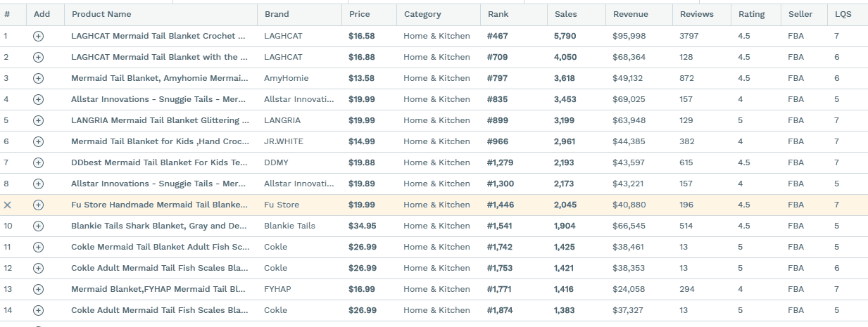Click the Rating column header
Screen dimensions: 868x327
point(752,14)
